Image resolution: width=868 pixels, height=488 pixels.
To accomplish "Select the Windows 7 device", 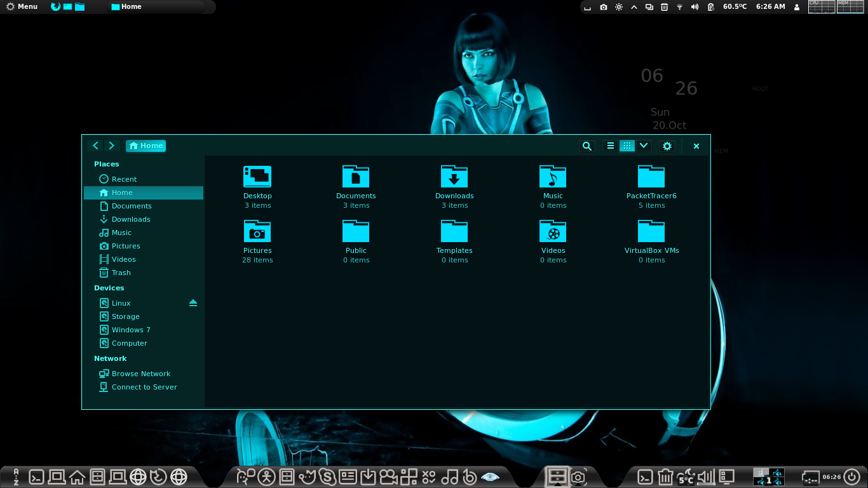I will click(144, 330).
